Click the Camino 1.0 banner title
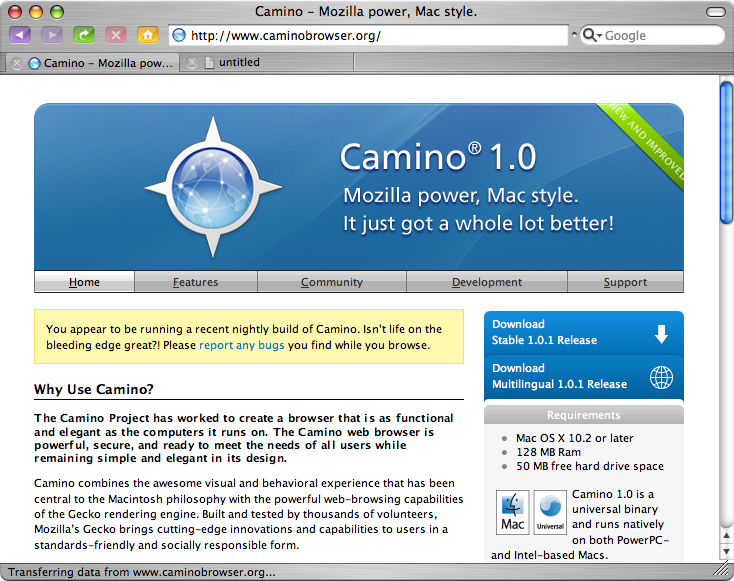The width and height of the screenshot is (734, 581). point(438,156)
